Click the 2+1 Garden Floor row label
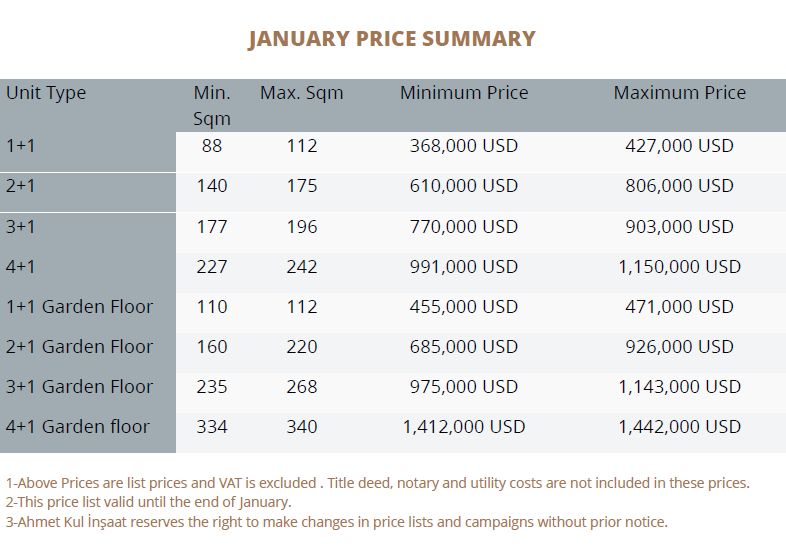 click(x=80, y=347)
